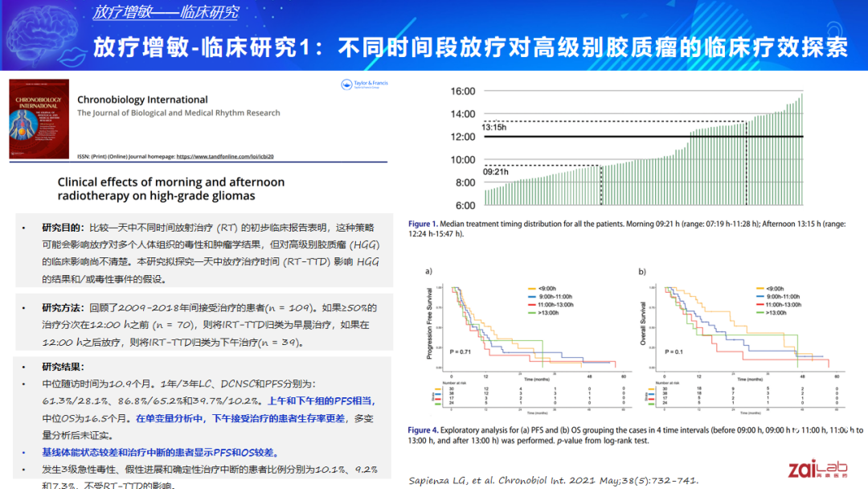Click "Number at risk" under the PFS plot
Viewport: 868px width, 489px height.
[453, 383]
